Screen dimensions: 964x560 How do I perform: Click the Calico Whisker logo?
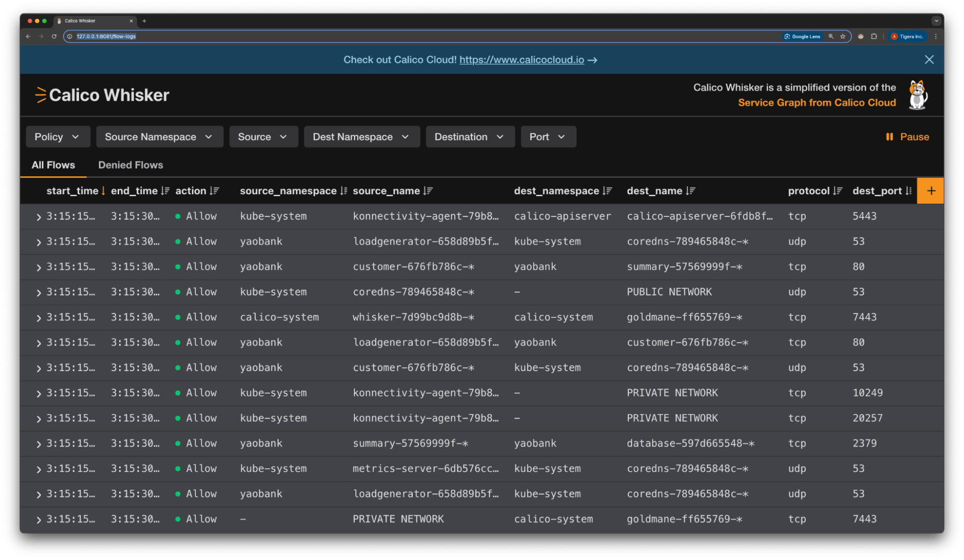tap(102, 95)
